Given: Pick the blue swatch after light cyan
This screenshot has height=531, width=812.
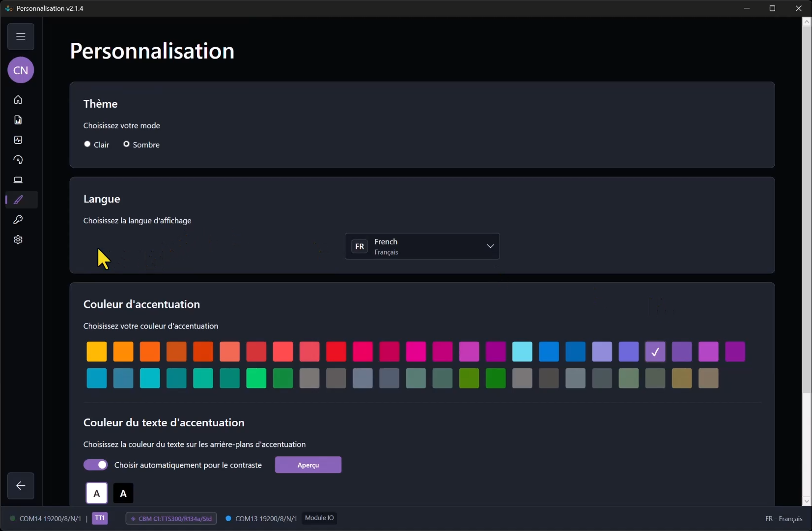Looking at the screenshot, I should pos(549,352).
